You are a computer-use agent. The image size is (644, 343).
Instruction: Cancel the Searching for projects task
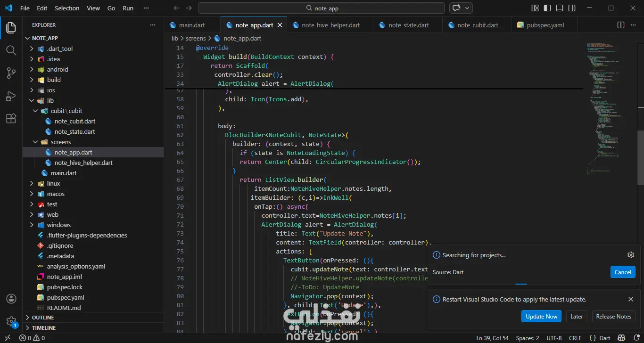pos(622,272)
